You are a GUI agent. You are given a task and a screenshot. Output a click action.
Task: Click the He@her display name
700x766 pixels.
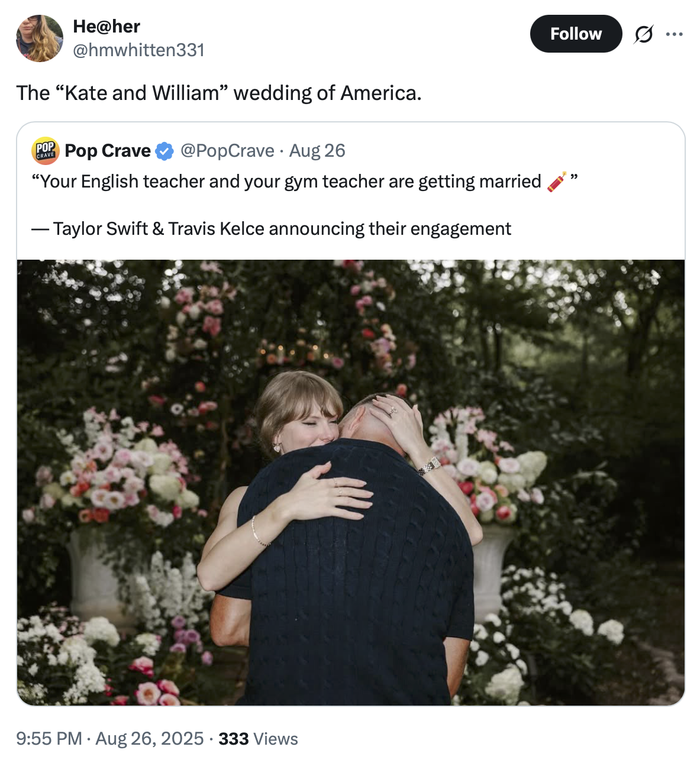(107, 27)
